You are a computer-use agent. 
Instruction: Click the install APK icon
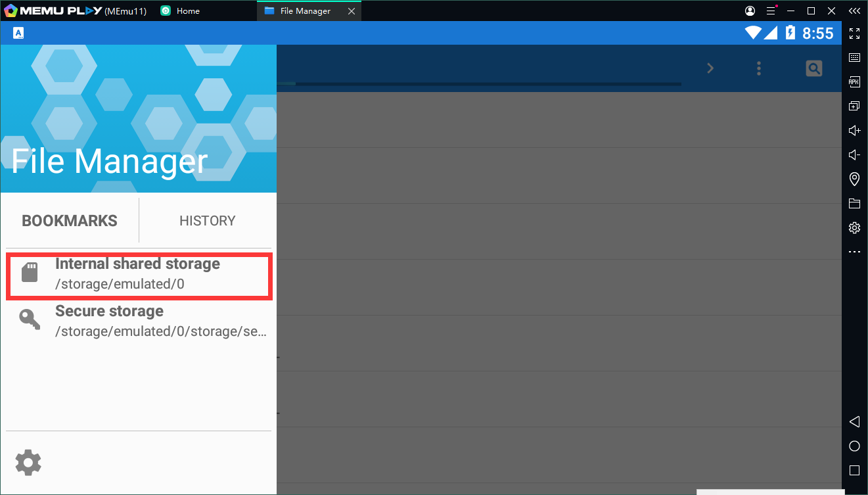pos(854,82)
